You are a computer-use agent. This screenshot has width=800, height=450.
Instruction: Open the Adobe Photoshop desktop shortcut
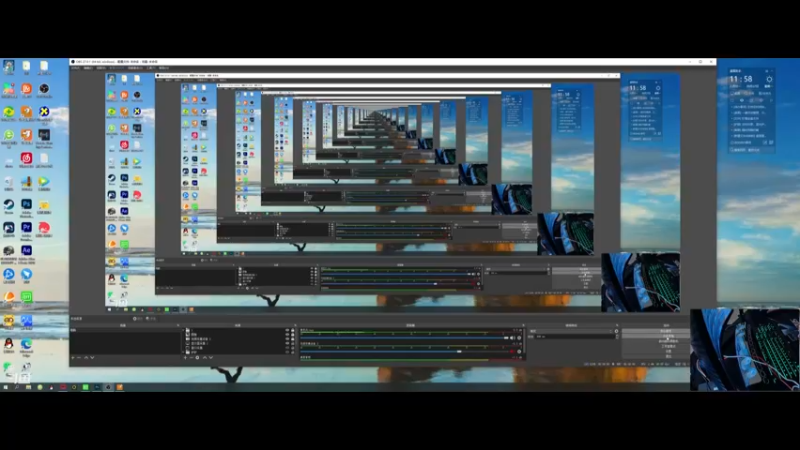(27, 205)
